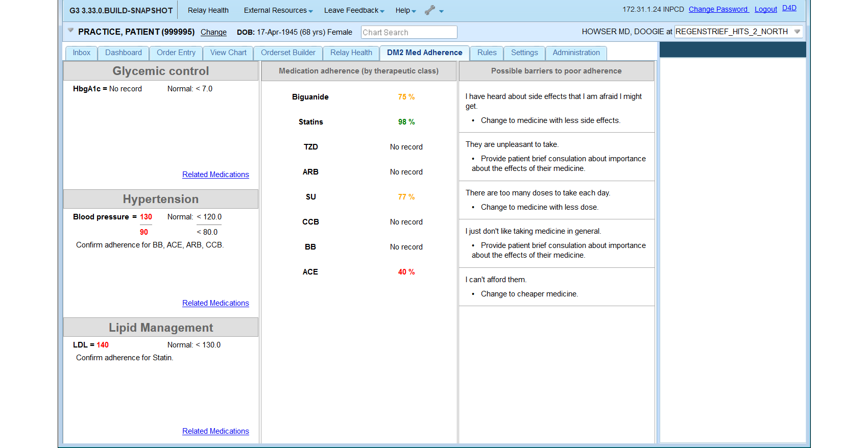The image size is (868, 448).
Task: Open the Help dropdown menu
Action: (405, 10)
